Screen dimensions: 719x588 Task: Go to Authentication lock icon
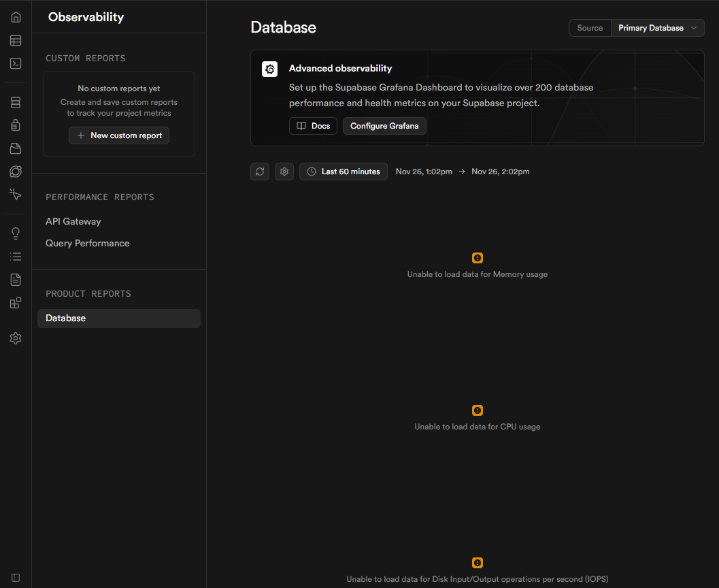point(16,125)
